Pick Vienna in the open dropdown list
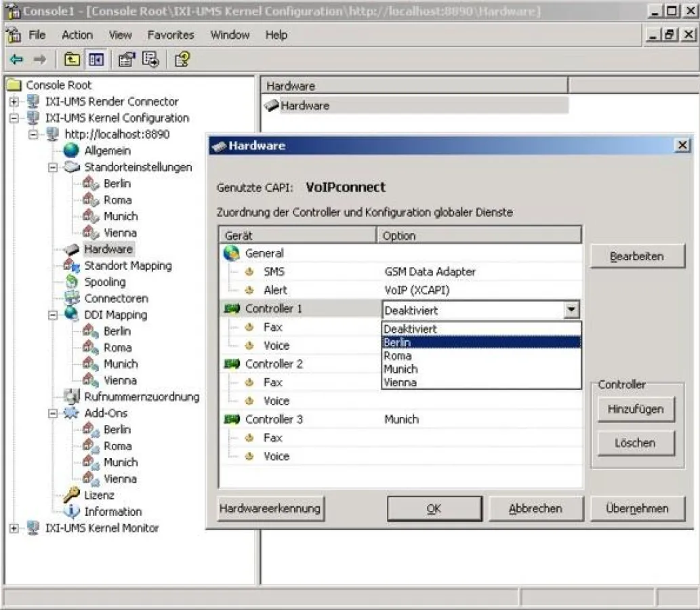700x610 pixels. (400, 382)
